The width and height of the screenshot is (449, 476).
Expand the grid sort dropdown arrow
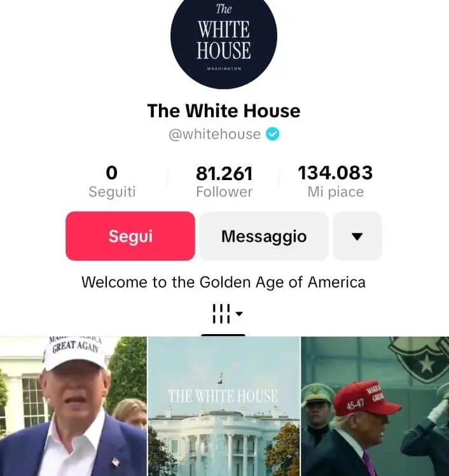point(239,314)
